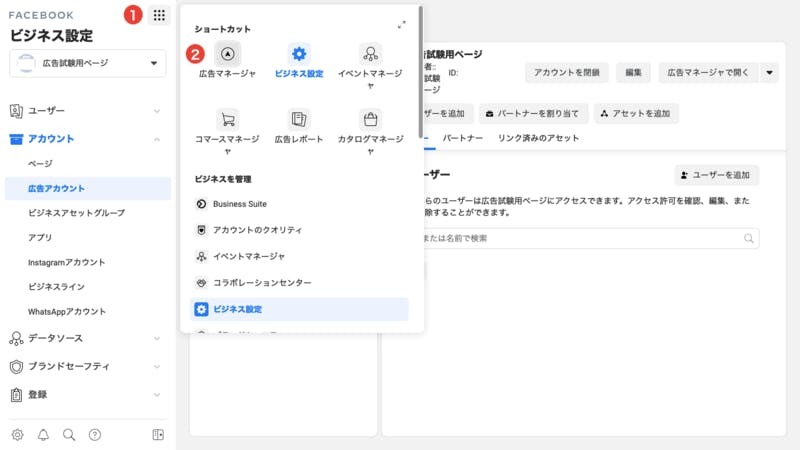Screen dimensions: 800x450
Task: Open settings gear at sidebar bottom
Action: point(17,435)
